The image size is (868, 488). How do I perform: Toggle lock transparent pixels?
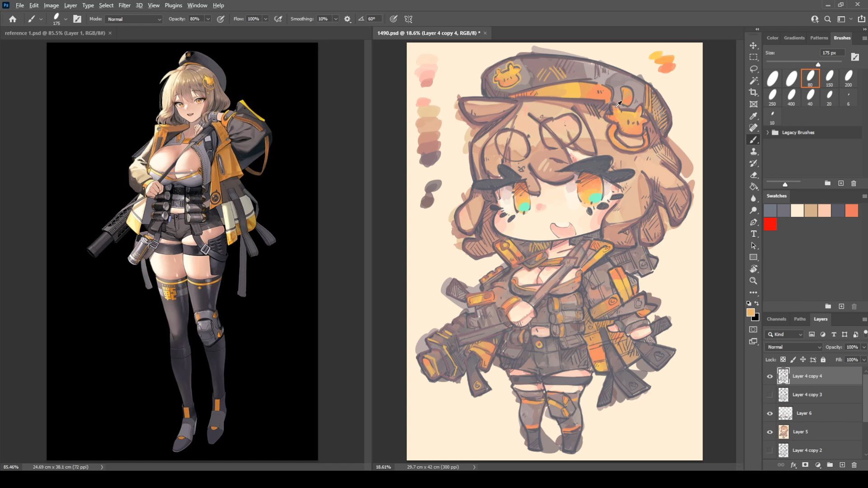783,360
